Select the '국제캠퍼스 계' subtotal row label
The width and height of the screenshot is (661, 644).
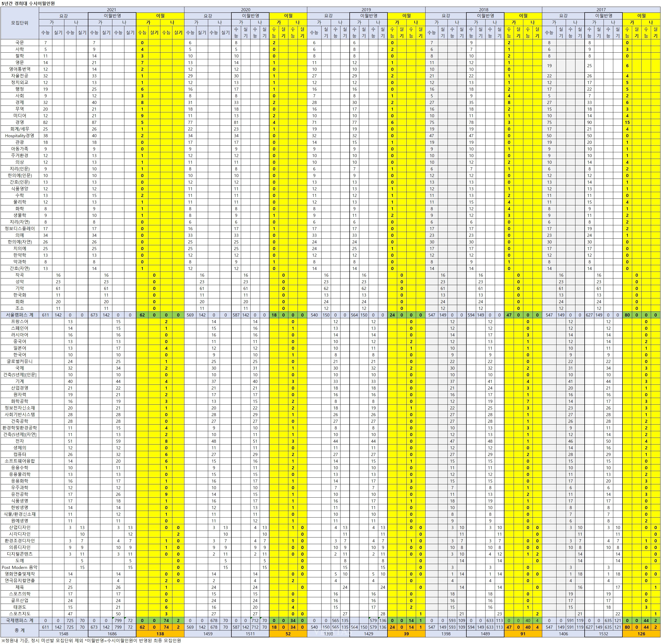pos(20,621)
